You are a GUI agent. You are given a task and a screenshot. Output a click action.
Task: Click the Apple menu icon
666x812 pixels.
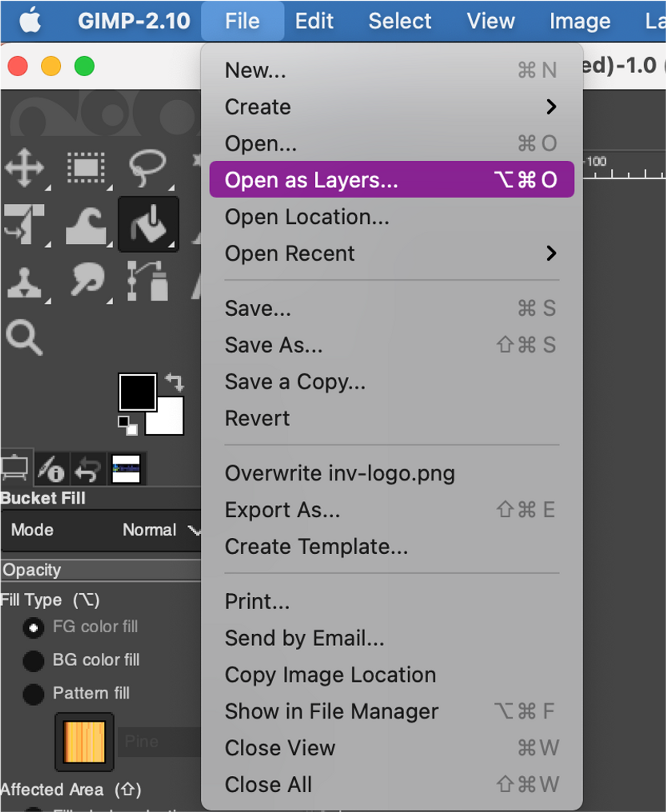[30, 21]
